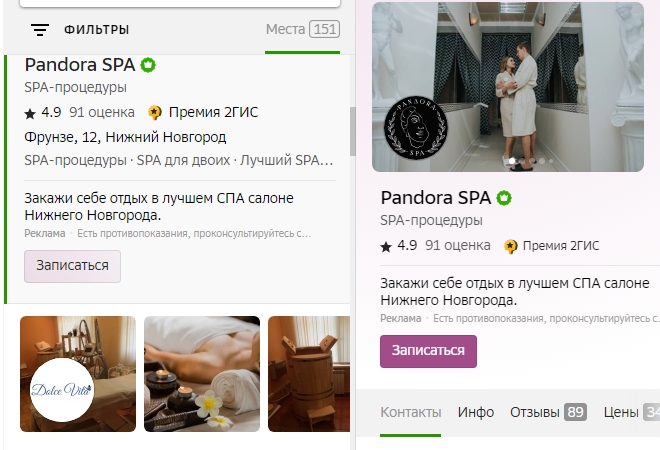
Task: Open the ФИЛЬТРЫ label
Action: pyautogui.click(x=96, y=29)
